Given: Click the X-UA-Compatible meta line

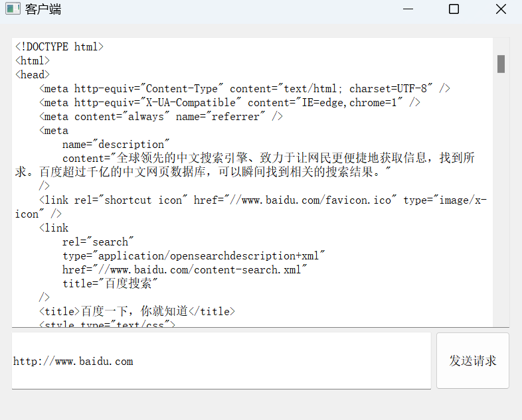Looking at the screenshot, I should pos(230,102).
